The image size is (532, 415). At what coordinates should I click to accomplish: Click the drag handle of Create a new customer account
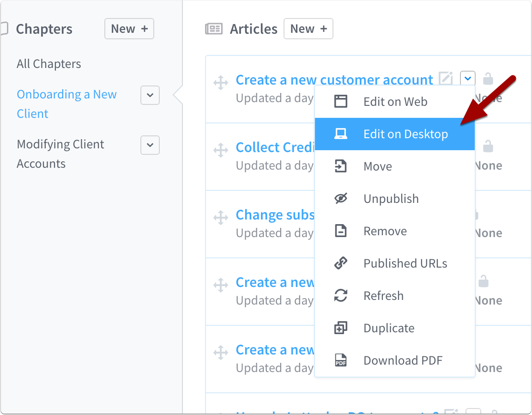[221, 83]
